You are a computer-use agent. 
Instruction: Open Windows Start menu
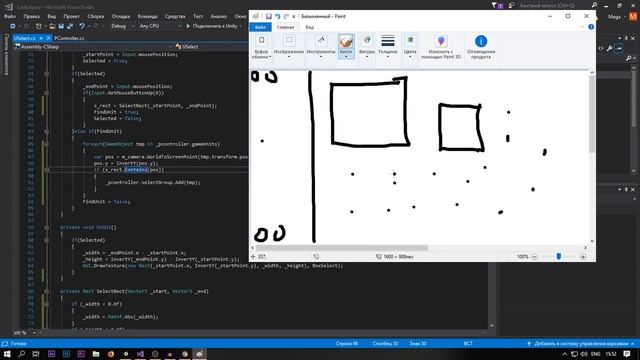[7, 354]
